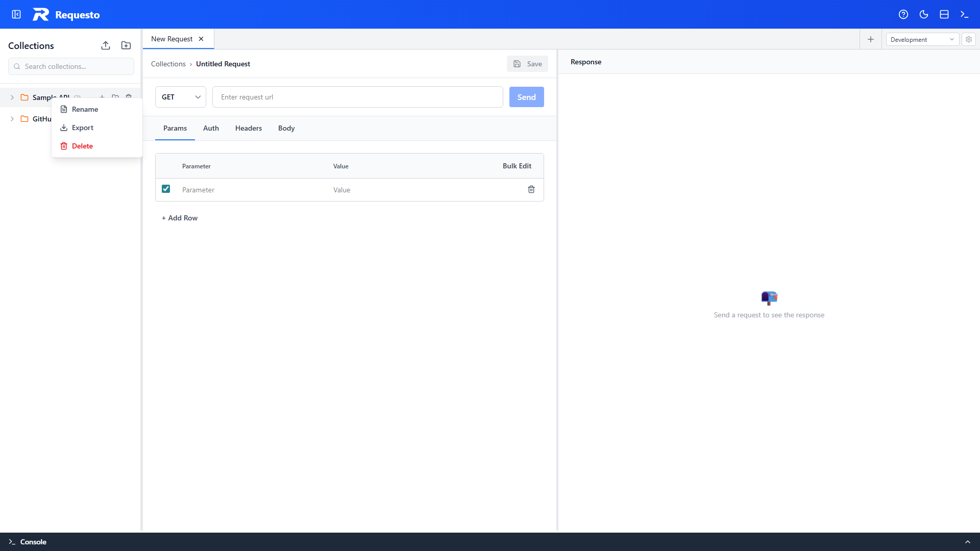
Task: Open help via the question mark icon
Action: click(903, 14)
